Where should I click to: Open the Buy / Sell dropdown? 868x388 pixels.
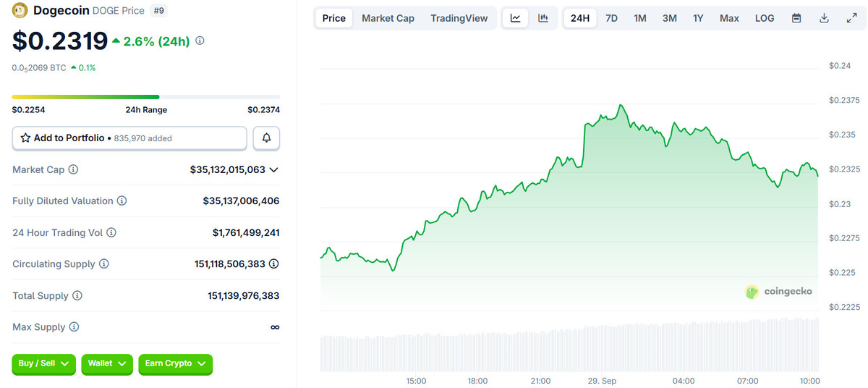(x=43, y=363)
